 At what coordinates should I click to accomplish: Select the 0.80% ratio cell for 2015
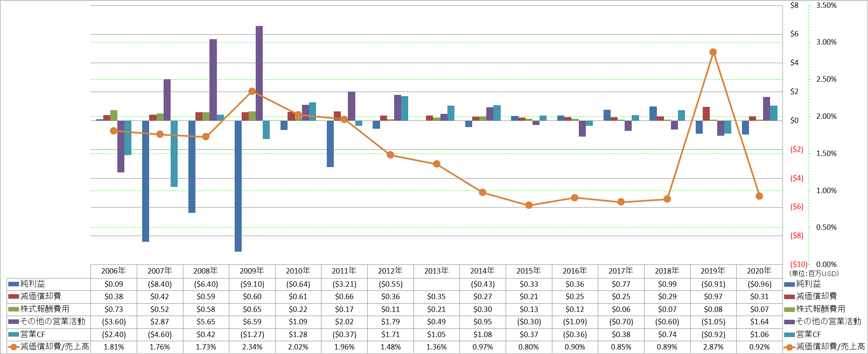click(528, 347)
